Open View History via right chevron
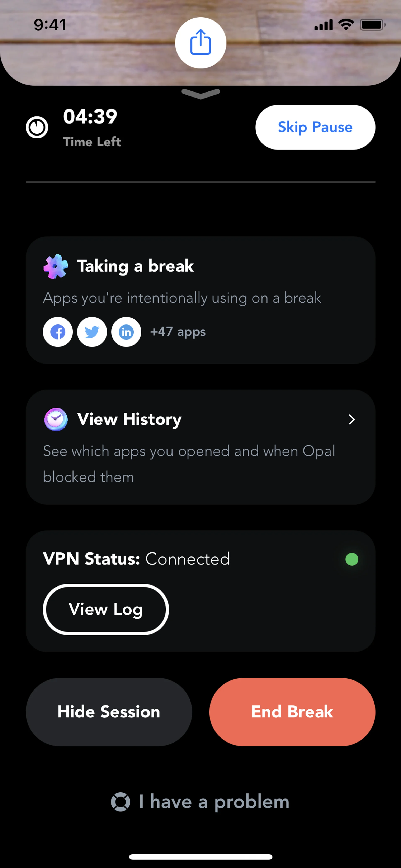This screenshot has width=401, height=868. pos(352,419)
